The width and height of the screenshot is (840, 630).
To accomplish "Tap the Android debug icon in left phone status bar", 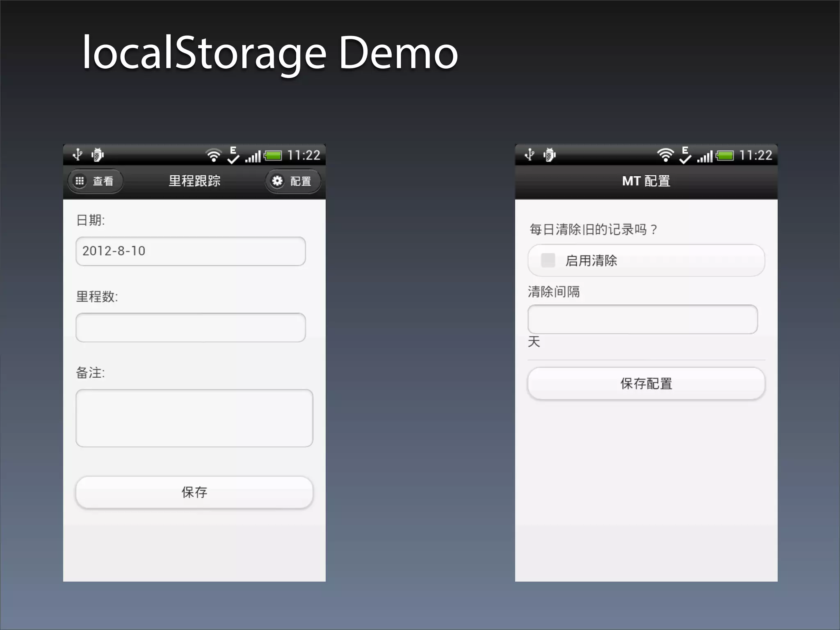I will (98, 155).
